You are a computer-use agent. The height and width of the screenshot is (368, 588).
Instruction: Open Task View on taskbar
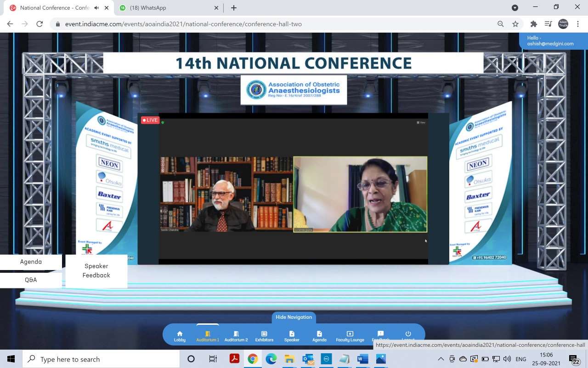213,359
